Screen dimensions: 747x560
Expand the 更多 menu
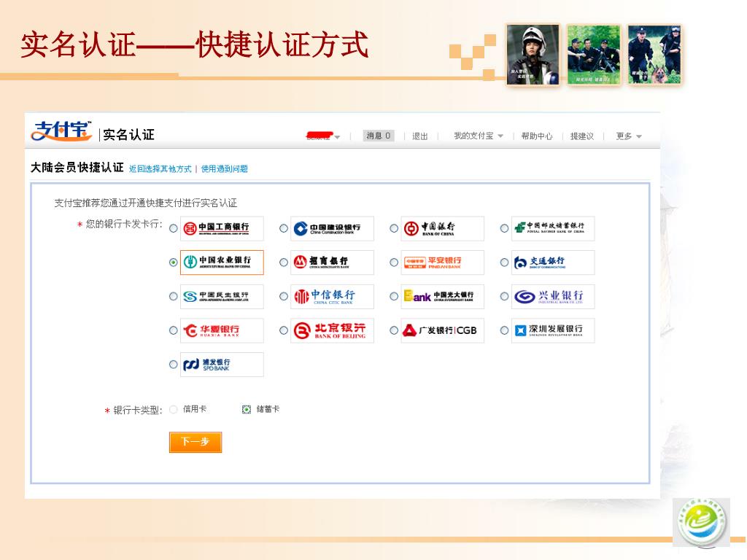point(629,136)
